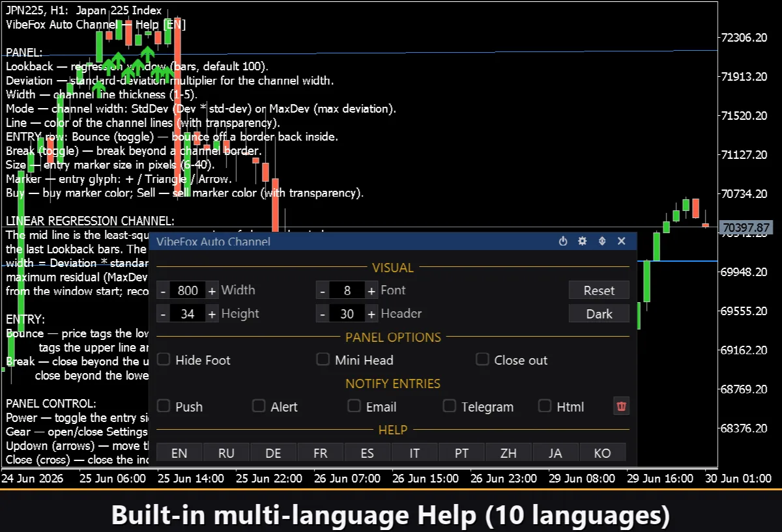The image size is (782, 532).
Task: Toggle the Html notification checkbox
Action: (x=545, y=406)
